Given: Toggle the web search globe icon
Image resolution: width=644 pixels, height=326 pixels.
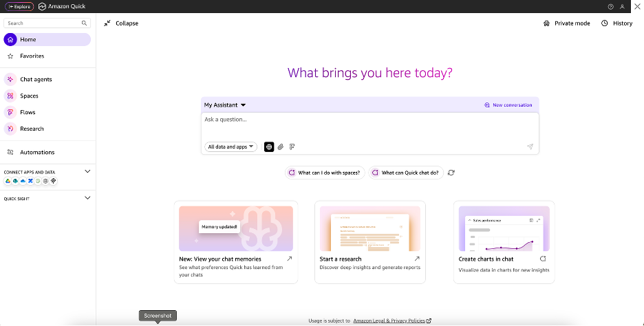Looking at the screenshot, I should pyautogui.click(x=269, y=146).
